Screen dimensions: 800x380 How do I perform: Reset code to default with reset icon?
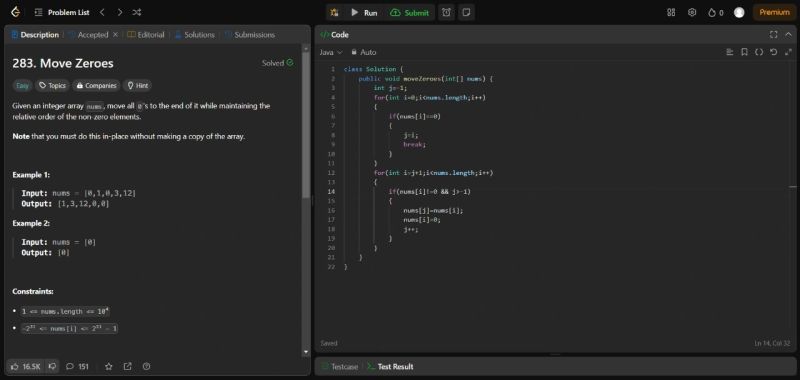coord(773,52)
